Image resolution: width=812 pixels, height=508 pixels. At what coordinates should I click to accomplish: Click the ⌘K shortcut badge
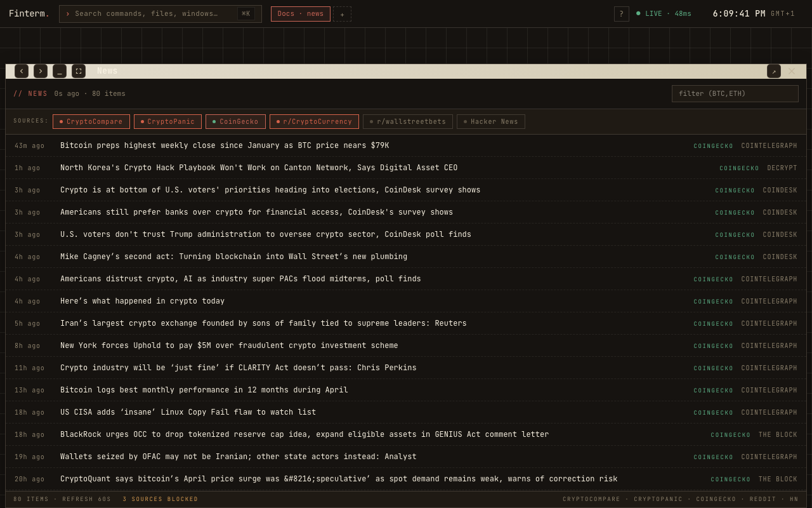coord(246,14)
